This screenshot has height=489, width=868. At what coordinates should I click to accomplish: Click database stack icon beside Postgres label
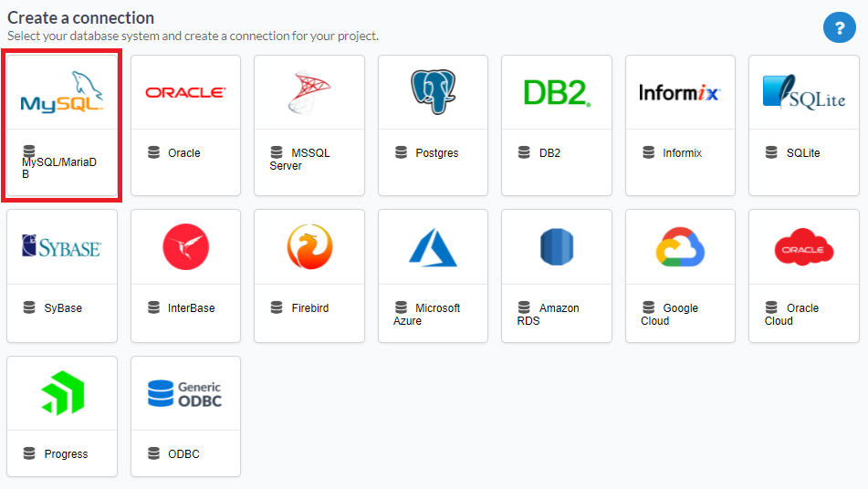[401, 152]
